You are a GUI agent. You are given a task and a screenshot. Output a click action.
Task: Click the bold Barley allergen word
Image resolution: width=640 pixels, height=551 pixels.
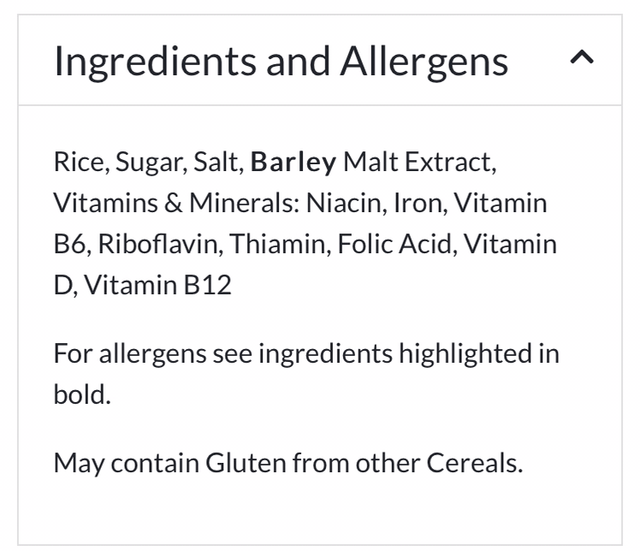point(293,161)
